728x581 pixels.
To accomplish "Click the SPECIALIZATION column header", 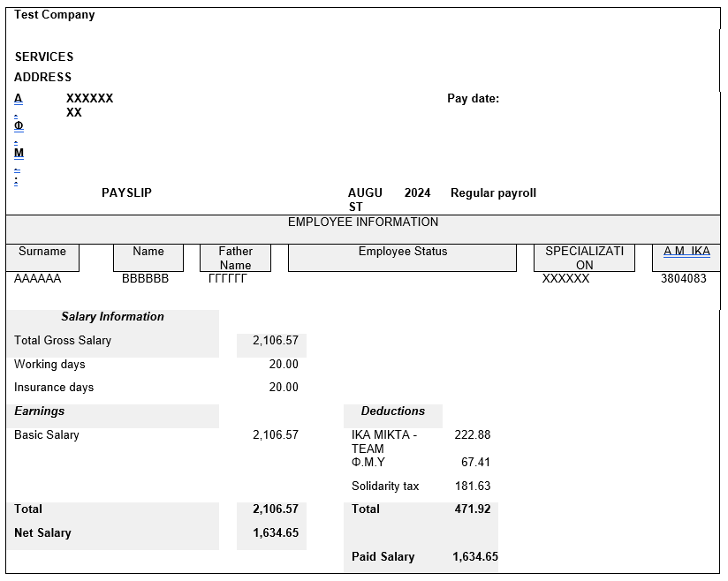I will point(583,257).
